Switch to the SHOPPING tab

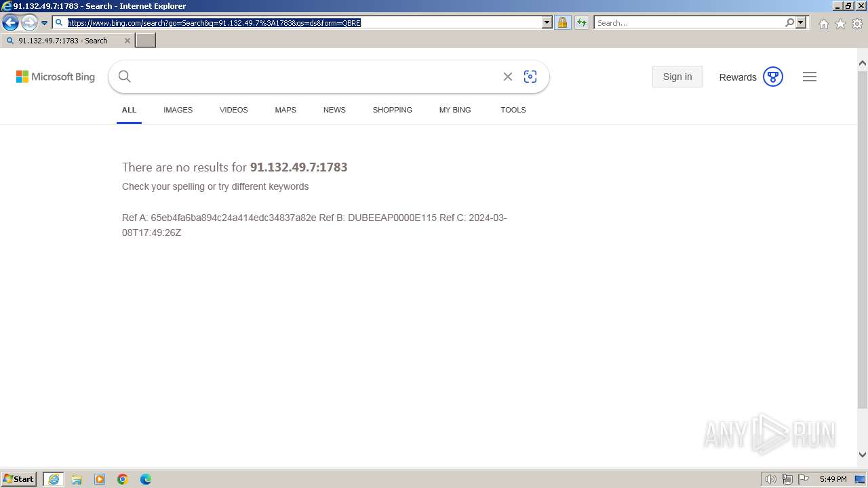pyautogui.click(x=392, y=110)
